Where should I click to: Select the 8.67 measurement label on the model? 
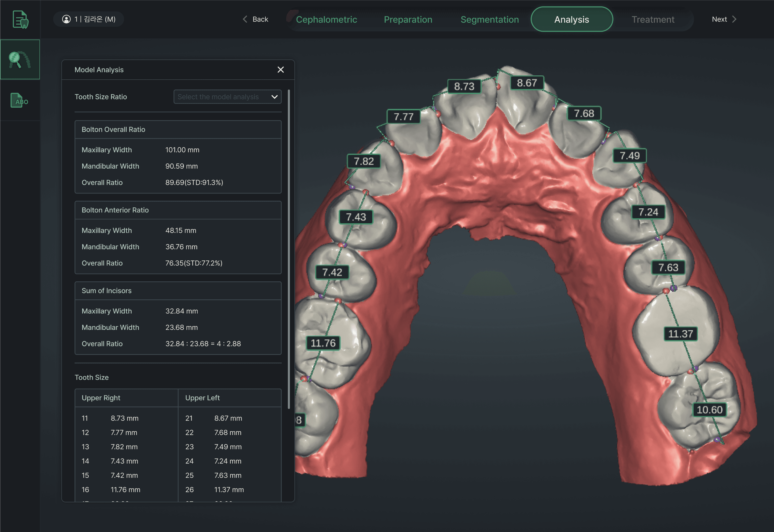(x=527, y=83)
